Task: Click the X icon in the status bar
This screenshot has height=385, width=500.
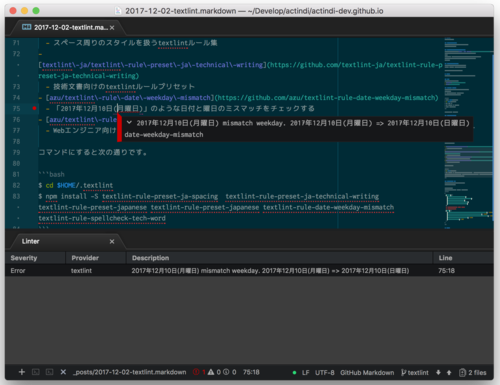Action: click(x=63, y=372)
